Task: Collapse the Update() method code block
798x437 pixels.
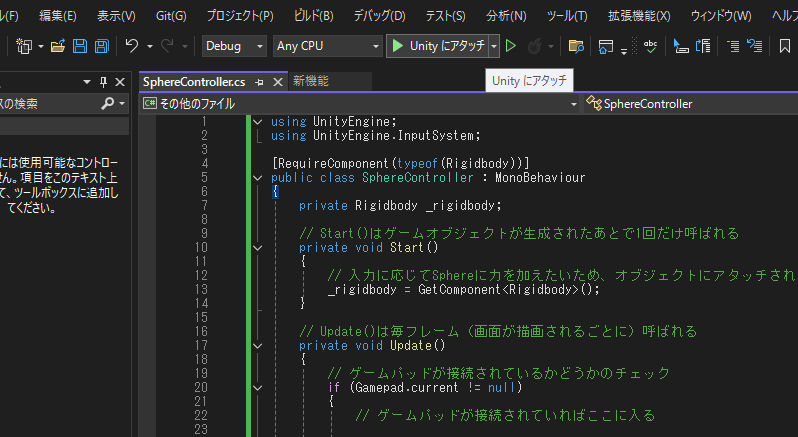Action: click(x=258, y=345)
